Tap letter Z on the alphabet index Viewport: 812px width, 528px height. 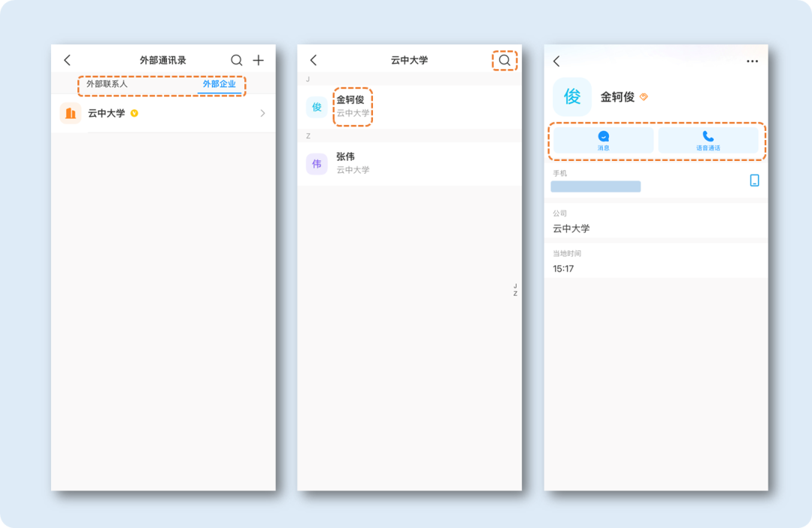click(x=514, y=293)
